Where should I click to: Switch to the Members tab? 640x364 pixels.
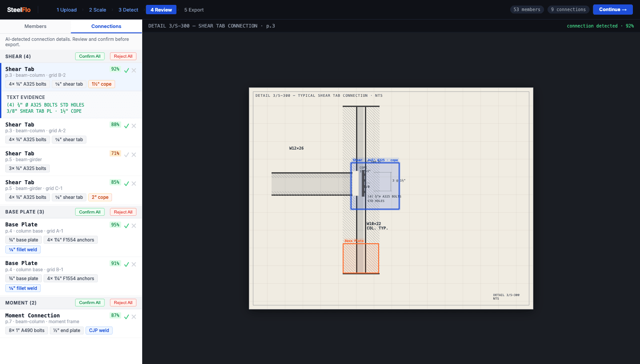click(36, 26)
